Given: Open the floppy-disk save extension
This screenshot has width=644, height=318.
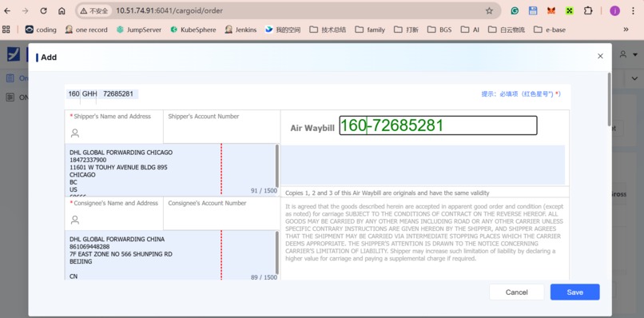Looking at the screenshot, I should (x=533, y=11).
